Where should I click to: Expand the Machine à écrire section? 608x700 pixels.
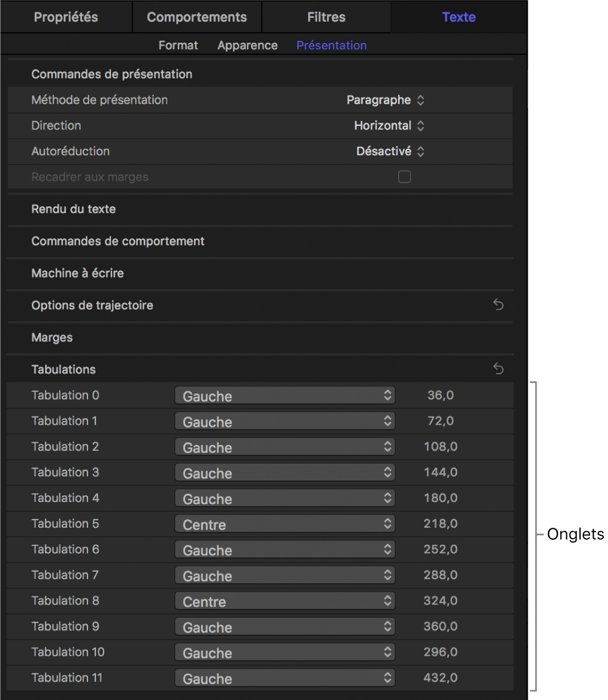pos(77,273)
